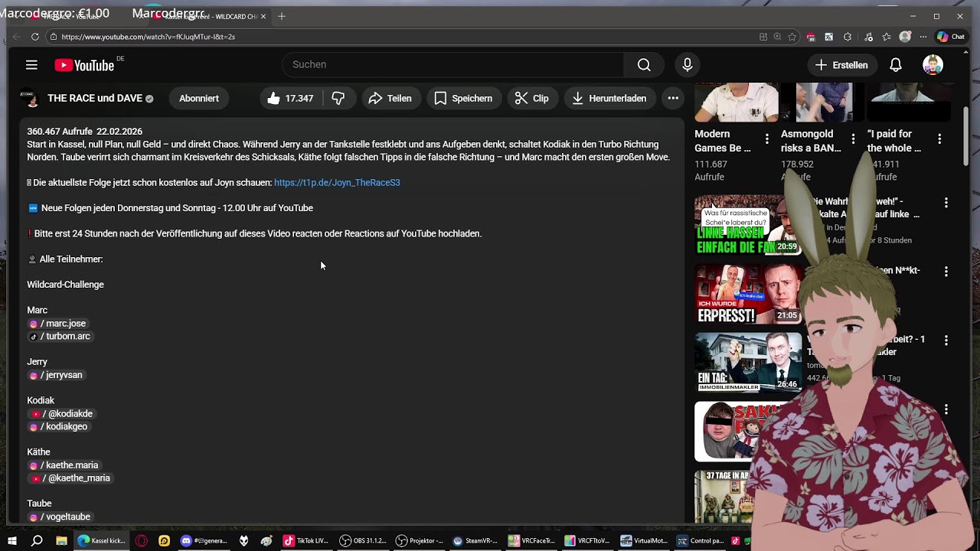
Task: Go back in browser history
Action: pyautogui.click(x=16, y=37)
